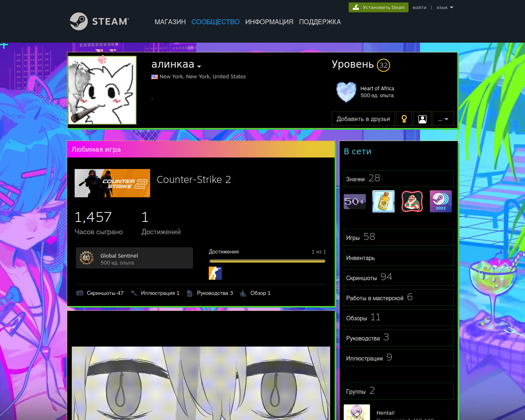This screenshot has width=525, height=420.
Task: Open Скриншоты 94 in sidebar
Action: (399, 278)
